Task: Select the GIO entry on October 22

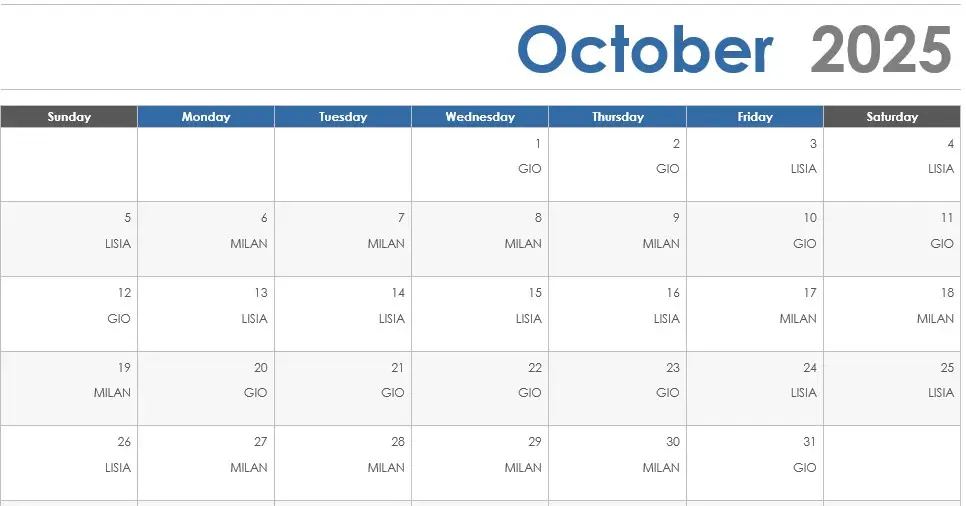Action: tap(529, 393)
